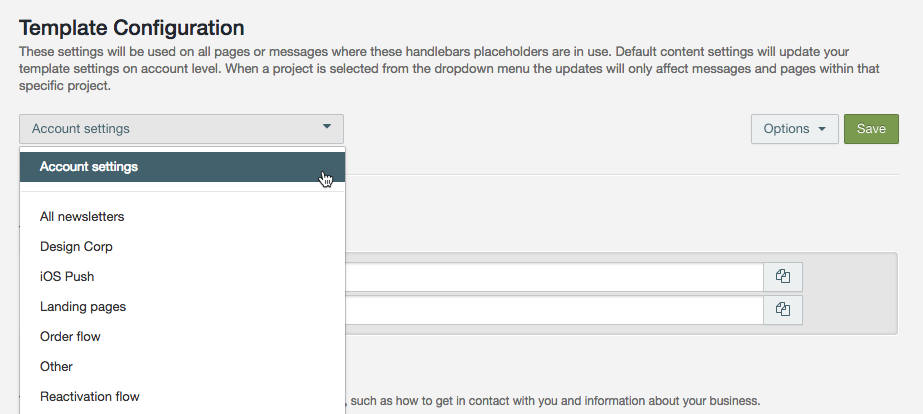Click the arrow on the project selector
Viewport: 923px width, 414px height.
(327, 128)
